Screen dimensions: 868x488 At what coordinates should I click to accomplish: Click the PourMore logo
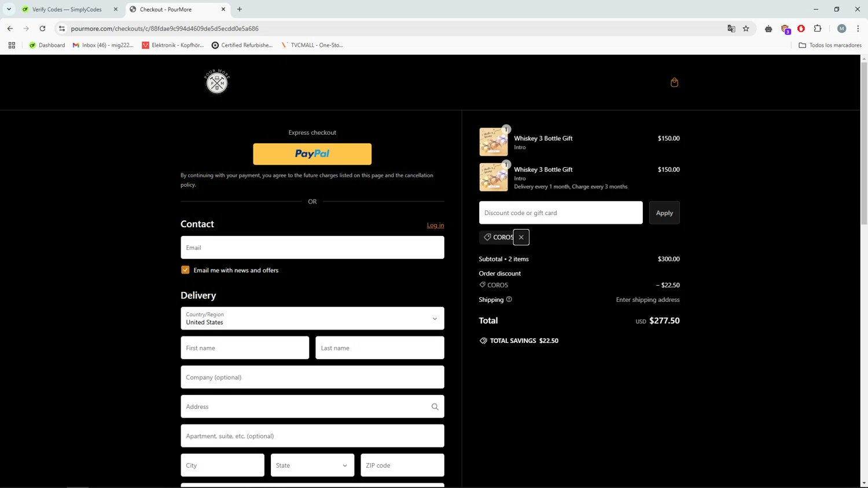coord(217,82)
